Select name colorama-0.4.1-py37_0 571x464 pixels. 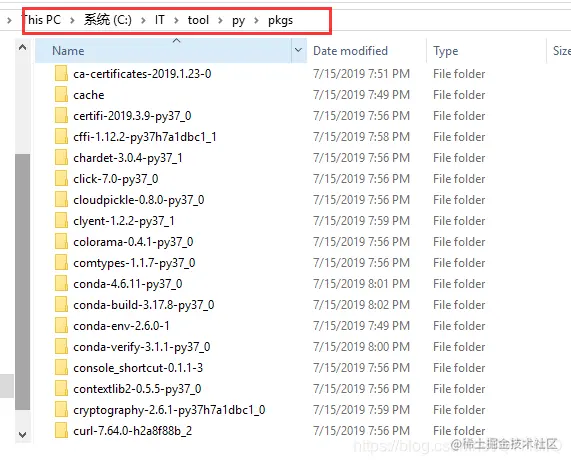pos(133,242)
